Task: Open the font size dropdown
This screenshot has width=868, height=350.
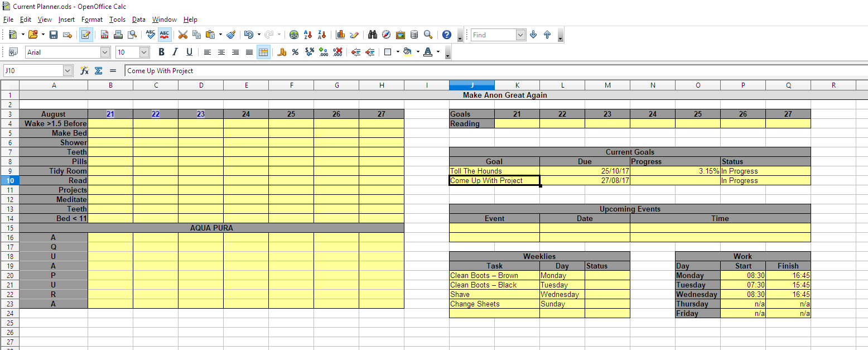Action: [144, 52]
